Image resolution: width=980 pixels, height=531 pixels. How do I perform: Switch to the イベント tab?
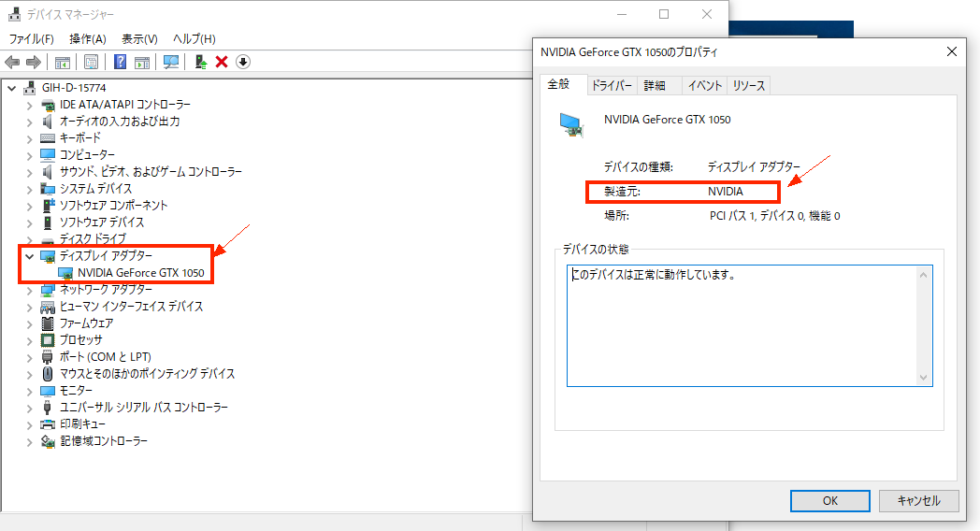click(x=705, y=86)
